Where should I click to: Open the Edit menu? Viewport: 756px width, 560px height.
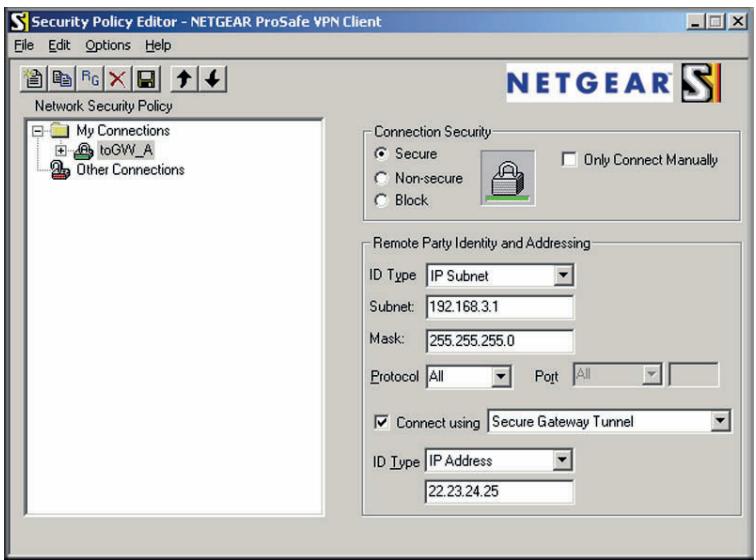pos(59,45)
